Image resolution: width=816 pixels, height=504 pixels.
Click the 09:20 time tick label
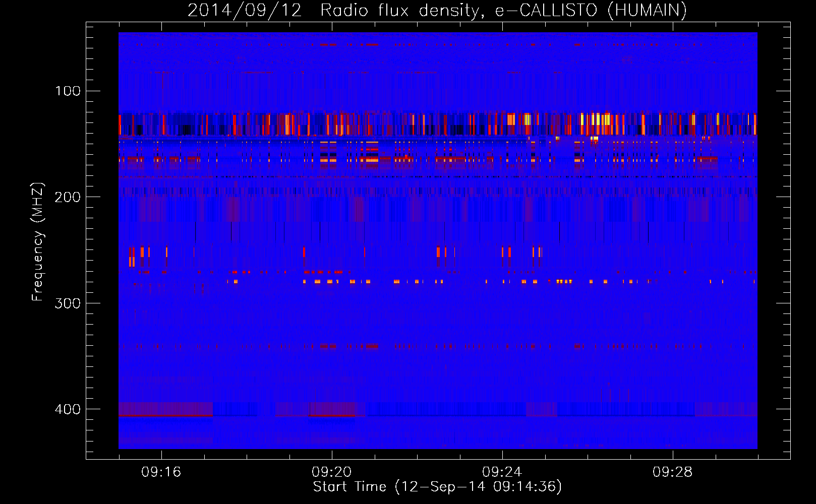[x=331, y=472]
